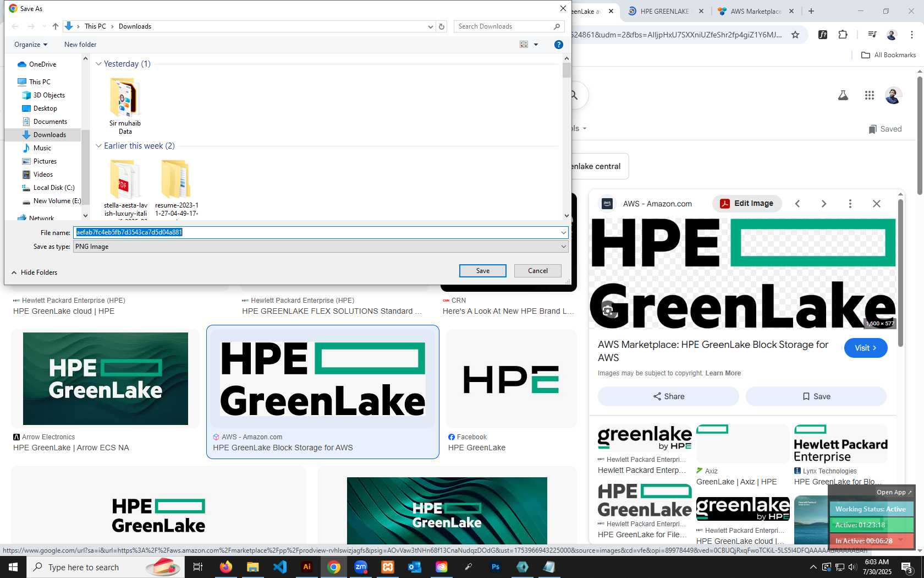Switch to the AWS Marketplace Chrome tab

[755, 11]
